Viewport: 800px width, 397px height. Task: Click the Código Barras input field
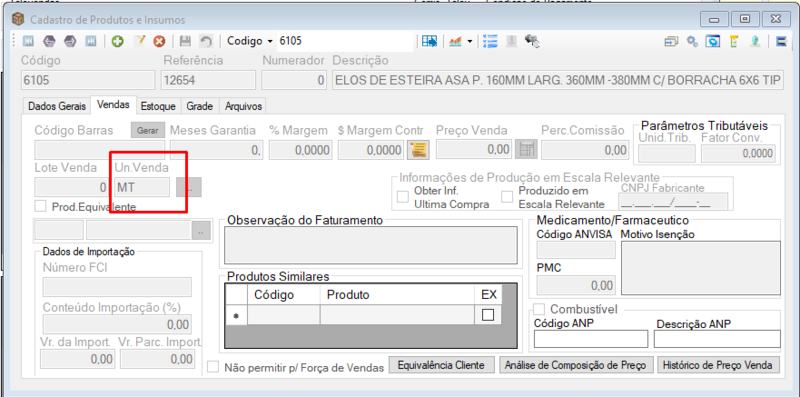tap(99, 150)
